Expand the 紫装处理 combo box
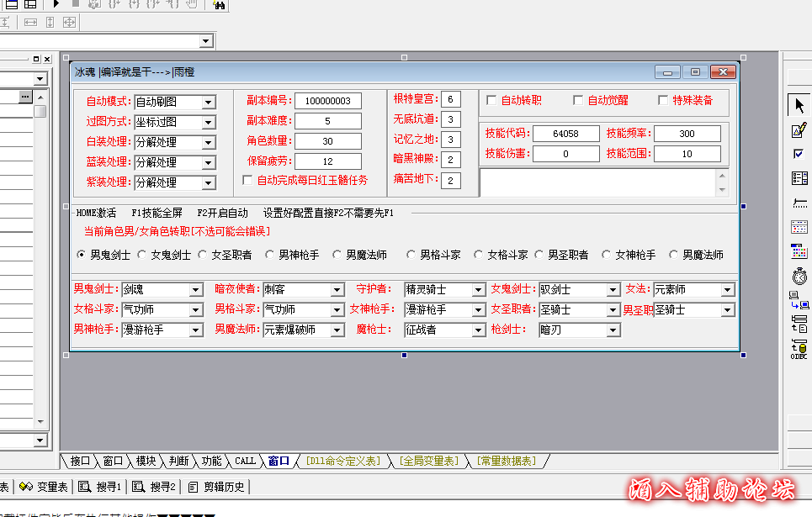 coord(209,182)
